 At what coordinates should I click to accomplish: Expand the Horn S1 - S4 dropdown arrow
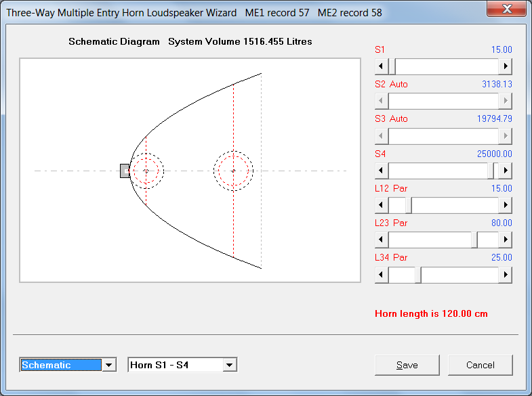230,365
